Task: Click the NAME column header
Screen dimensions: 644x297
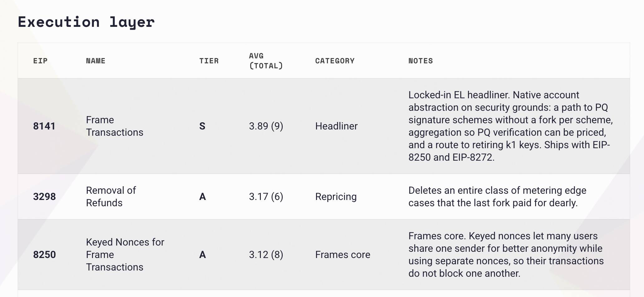Action: (x=95, y=61)
